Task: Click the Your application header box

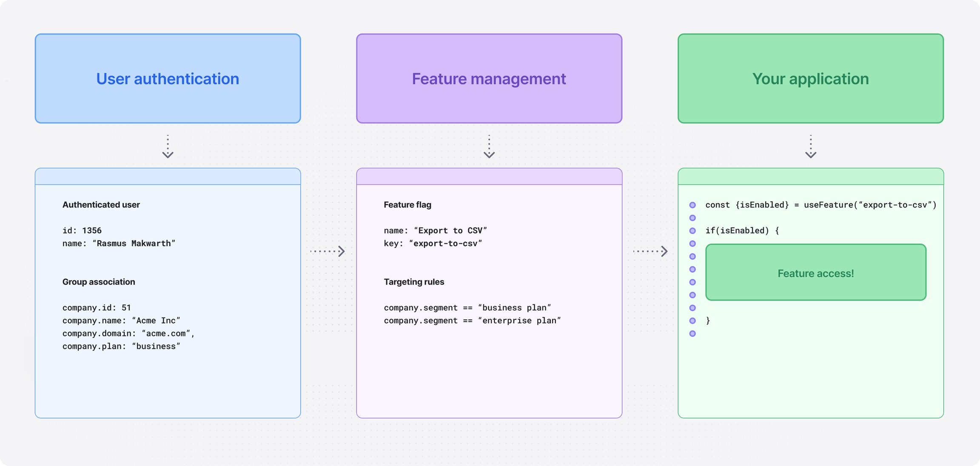Action: pyautogui.click(x=810, y=79)
